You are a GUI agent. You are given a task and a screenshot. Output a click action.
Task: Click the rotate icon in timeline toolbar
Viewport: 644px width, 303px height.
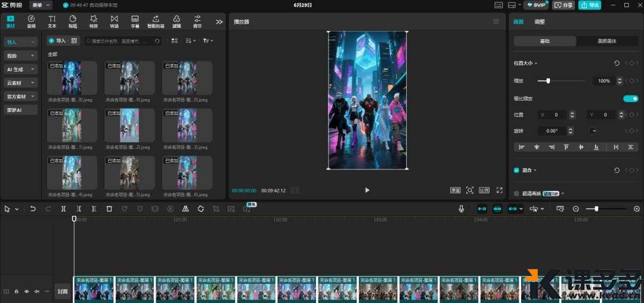pyautogui.click(x=200, y=209)
